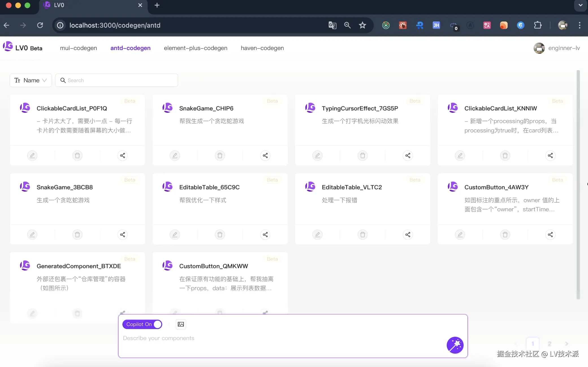Edit the ClickableCardList_P0F1Q card

click(32, 156)
